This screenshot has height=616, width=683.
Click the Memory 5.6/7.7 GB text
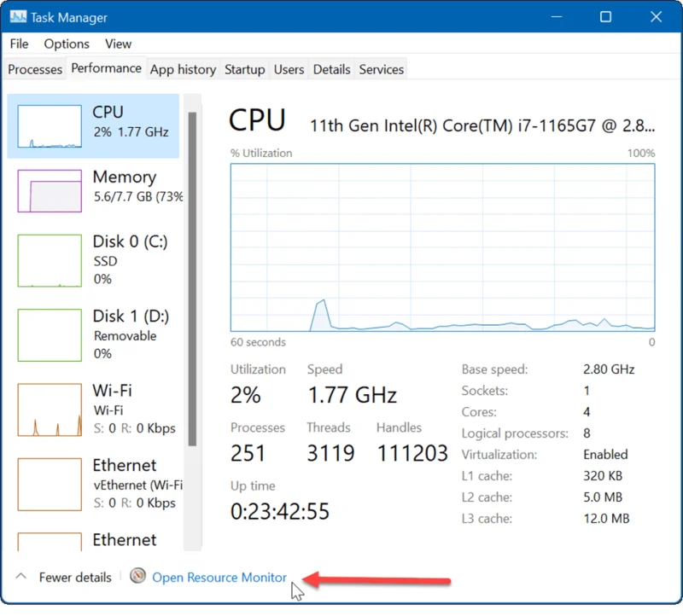(x=138, y=197)
